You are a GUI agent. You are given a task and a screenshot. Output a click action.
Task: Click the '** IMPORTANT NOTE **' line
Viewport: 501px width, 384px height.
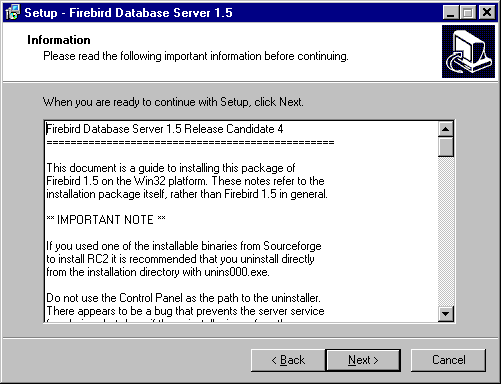tap(106, 220)
